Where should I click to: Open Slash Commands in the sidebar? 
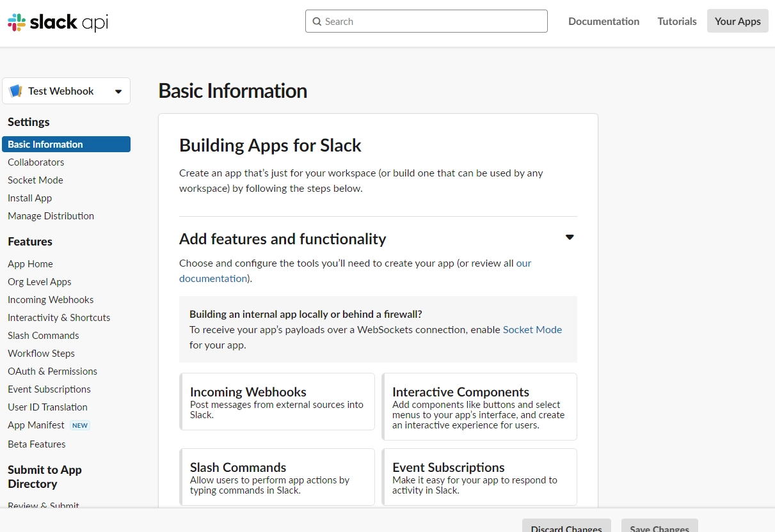[44, 336]
